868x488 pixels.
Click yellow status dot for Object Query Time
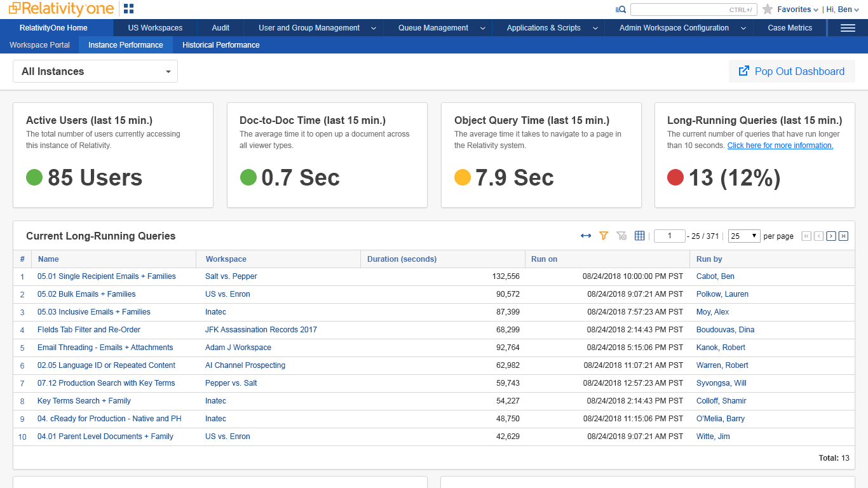[x=463, y=177]
